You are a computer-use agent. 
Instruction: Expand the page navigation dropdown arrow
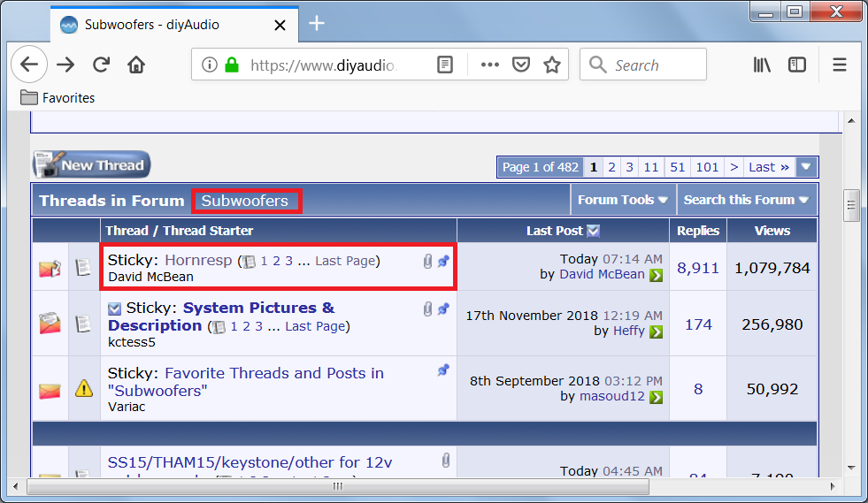pos(806,167)
